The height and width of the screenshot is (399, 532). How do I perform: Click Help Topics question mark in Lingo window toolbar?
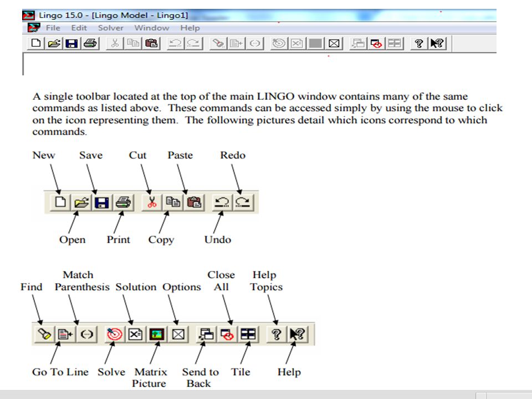click(419, 43)
